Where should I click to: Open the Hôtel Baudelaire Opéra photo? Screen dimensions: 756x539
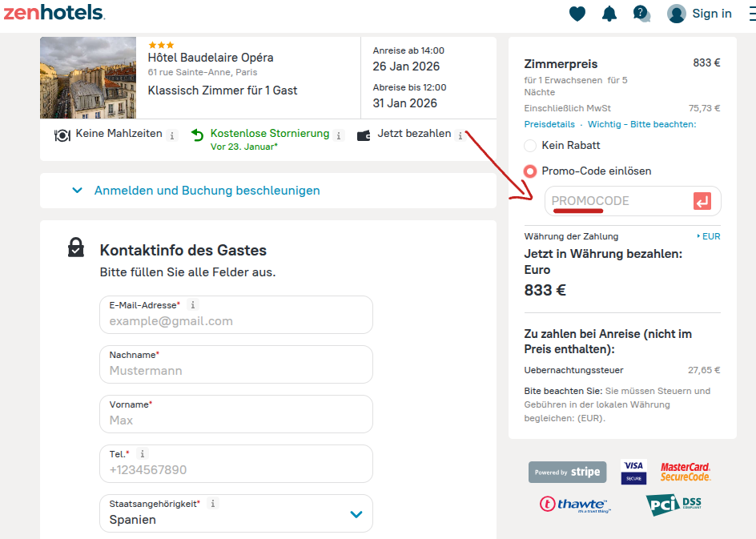88,78
